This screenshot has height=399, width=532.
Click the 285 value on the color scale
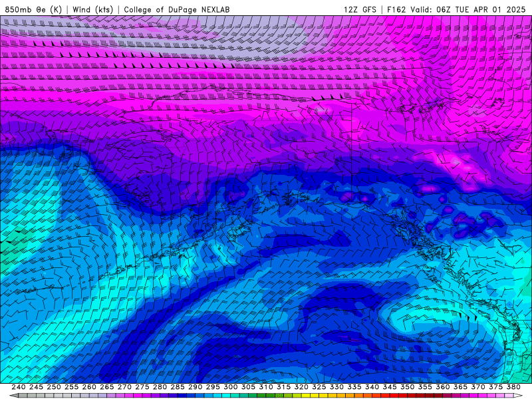point(178,387)
